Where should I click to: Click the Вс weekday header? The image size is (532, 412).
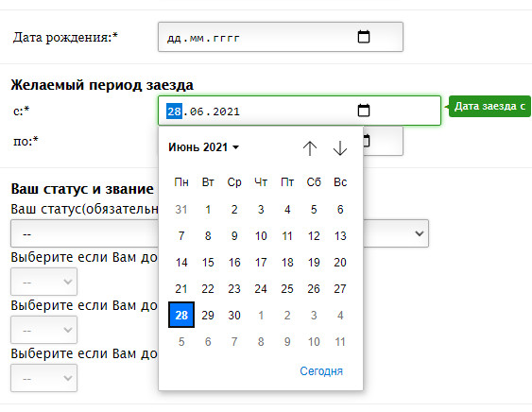pyautogui.click(x=340, y=182)
